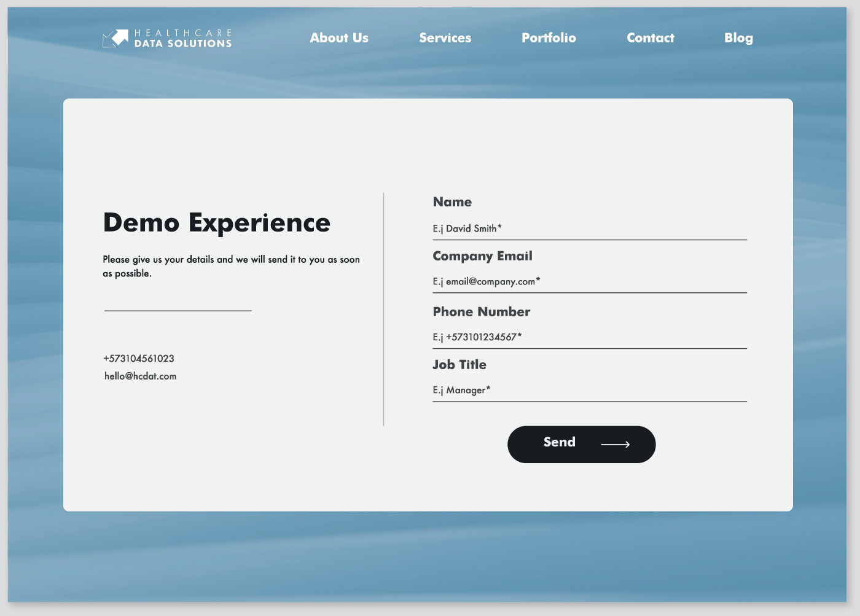
Task: Focus the Name field with David Smith placeholder
Action: (x=589, y=228)
